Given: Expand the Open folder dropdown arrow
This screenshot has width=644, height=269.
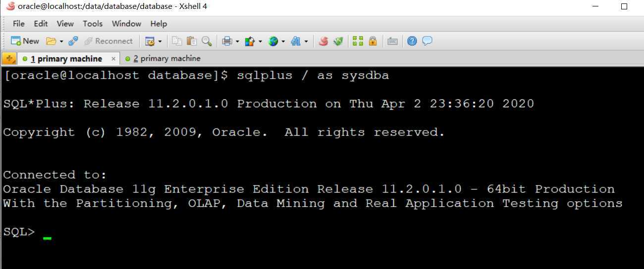Looking at the screenshot, I should pos(61,41).
